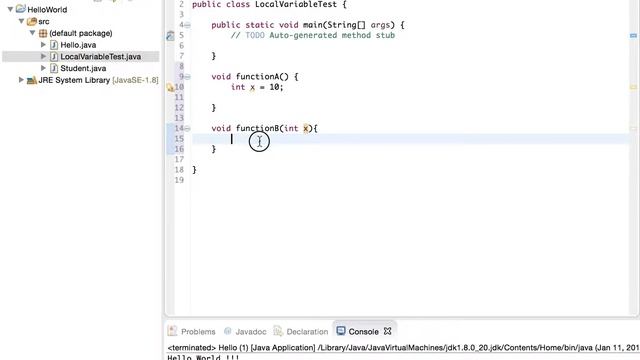Screen dimensions: 640x360
Task: Click the default package icon
Action: coord(43,33)
